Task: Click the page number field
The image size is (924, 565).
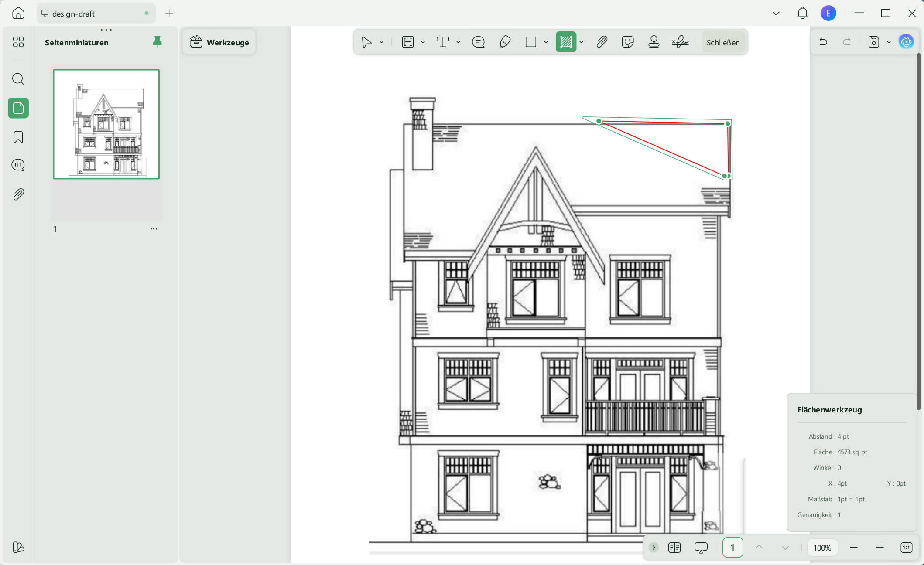Action: tap(732, 548)
